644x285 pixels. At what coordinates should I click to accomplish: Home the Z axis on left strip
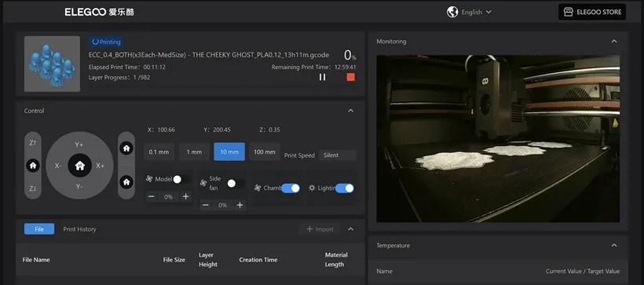(33, 166)
